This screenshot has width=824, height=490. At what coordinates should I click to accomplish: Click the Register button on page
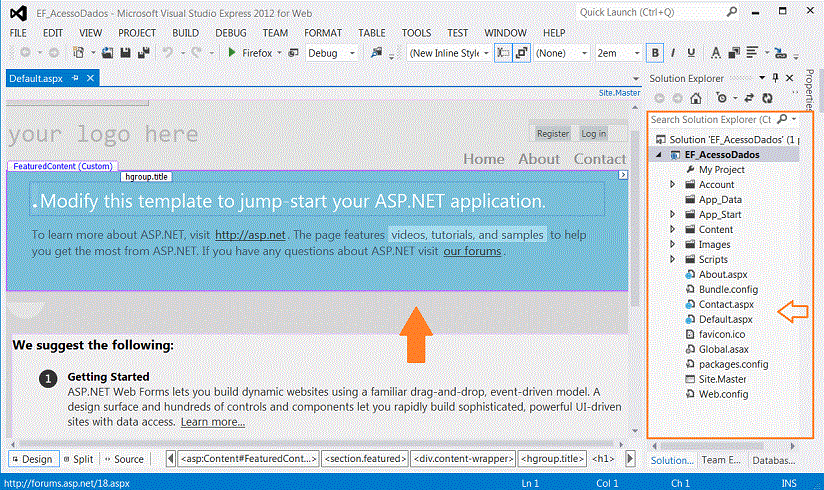(x=552, y=134)
